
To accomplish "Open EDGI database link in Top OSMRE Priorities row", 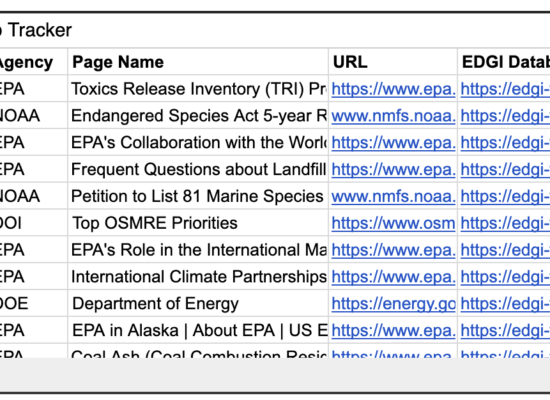I will pyautogui.click(x=505, y=223).
